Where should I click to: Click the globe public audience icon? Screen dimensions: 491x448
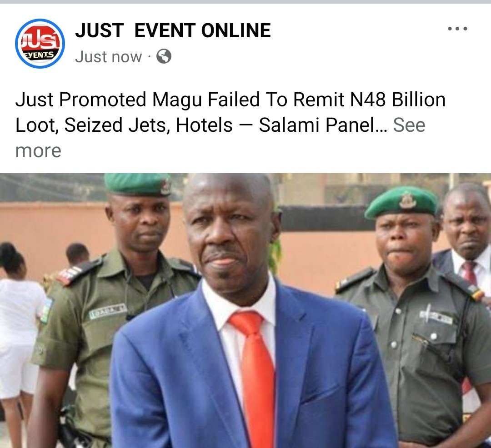point(164,57)
